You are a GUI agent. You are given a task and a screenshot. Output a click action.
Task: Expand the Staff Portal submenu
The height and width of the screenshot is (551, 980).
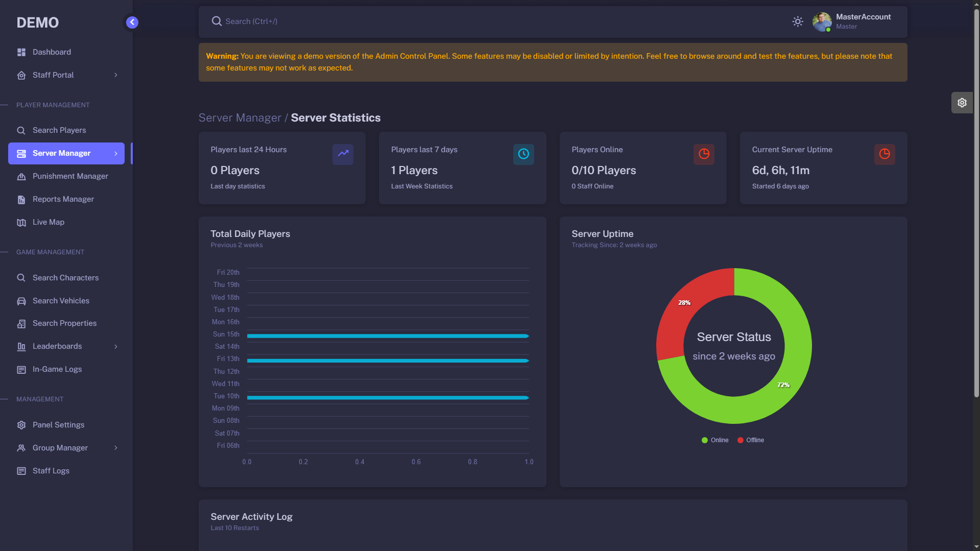click(66, 75)
